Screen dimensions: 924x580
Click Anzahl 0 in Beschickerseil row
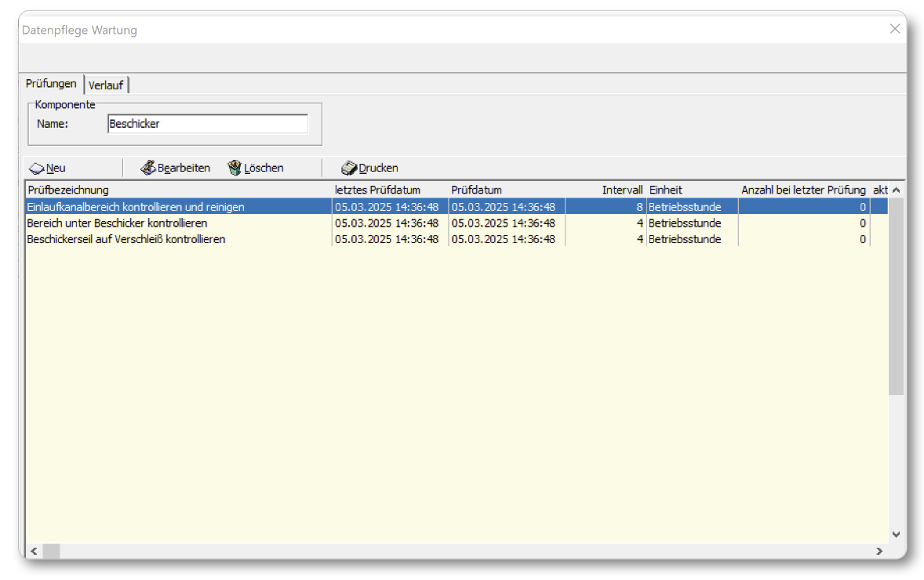(804, 239)
